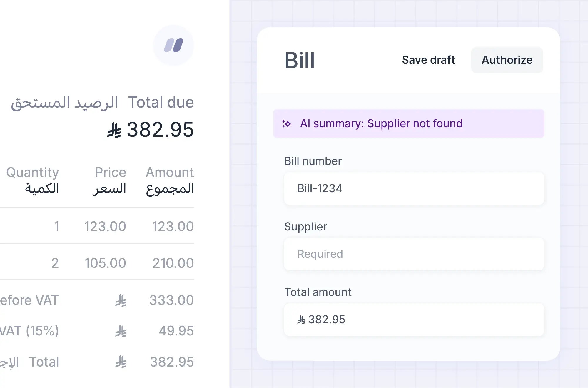This screenshot has height=388, width=588.
Task: Select the 210.00 amount in second line item
Action: [173, 263]
